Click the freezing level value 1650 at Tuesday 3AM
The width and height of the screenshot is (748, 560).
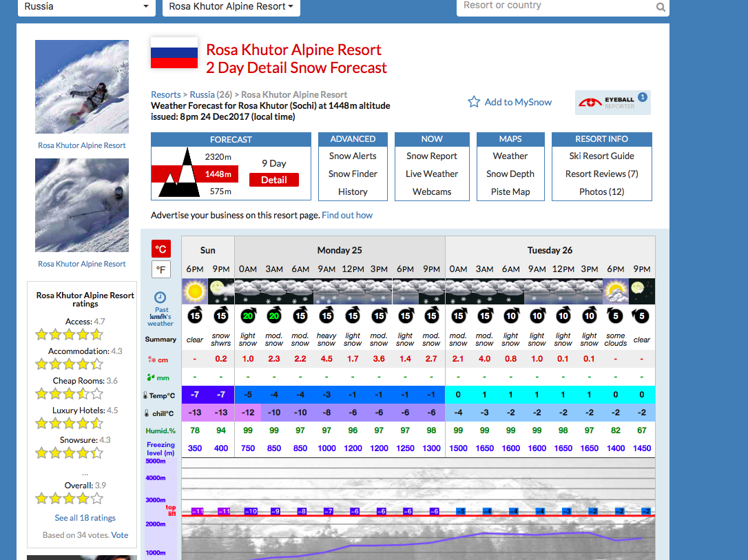click(x=484, y=448)
